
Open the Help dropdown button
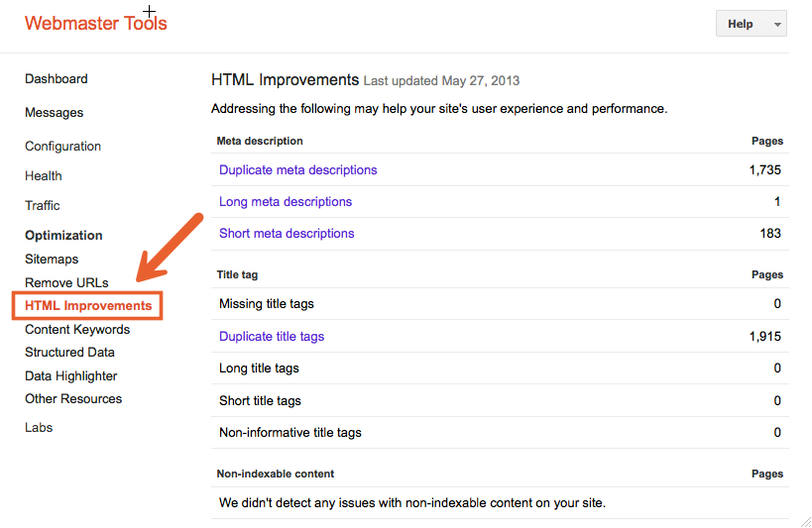[x=751, y=24]
